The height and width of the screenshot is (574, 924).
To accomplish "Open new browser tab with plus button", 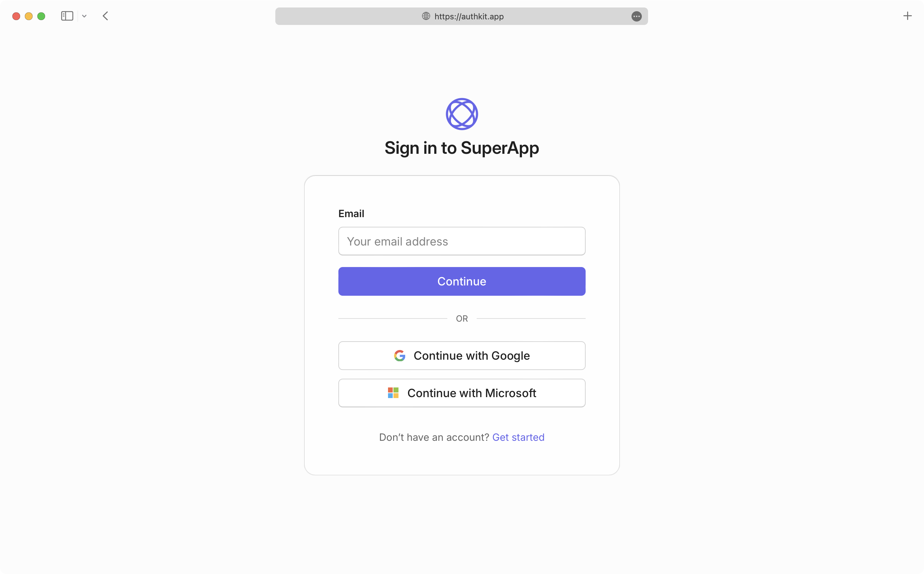I will coord(907,16).
